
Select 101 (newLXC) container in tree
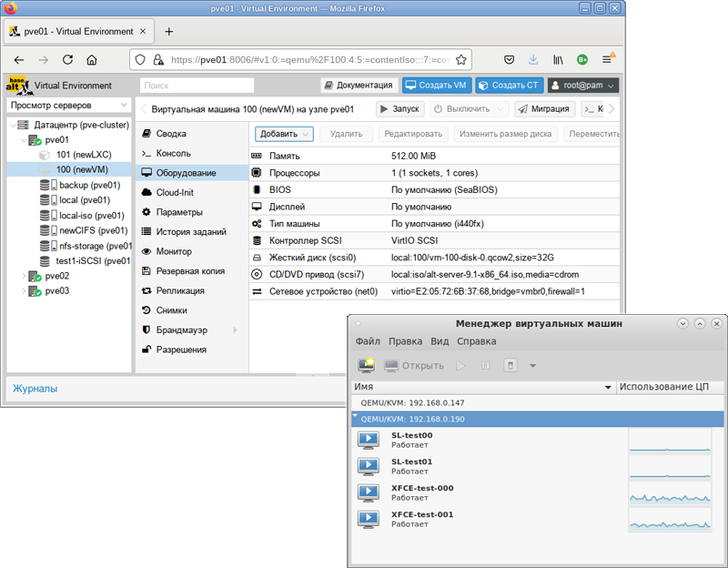pos(69,155)
